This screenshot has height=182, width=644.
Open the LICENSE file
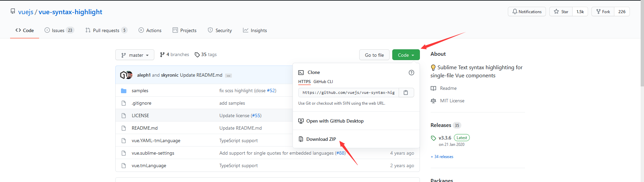pos(140,115)
